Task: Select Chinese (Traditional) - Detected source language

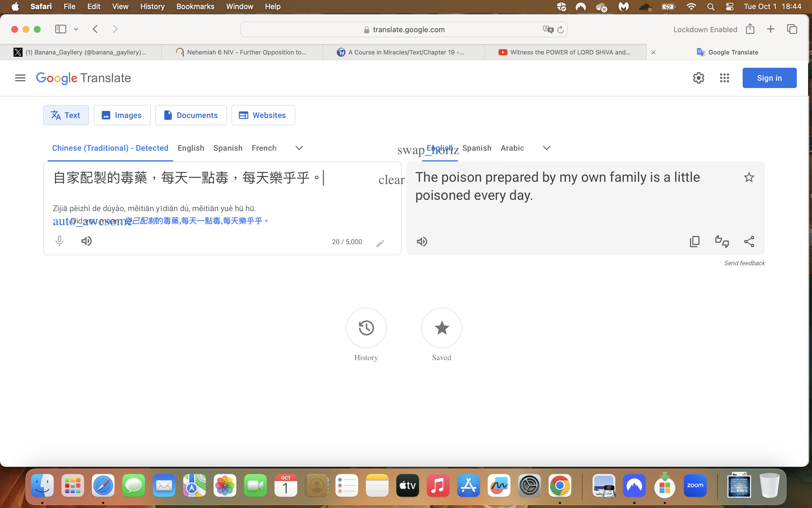Action: click(110, 148)
